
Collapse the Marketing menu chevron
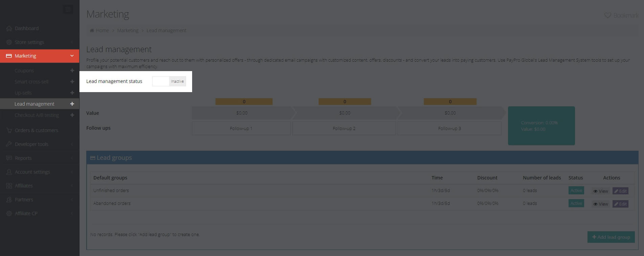click(72, 56)
